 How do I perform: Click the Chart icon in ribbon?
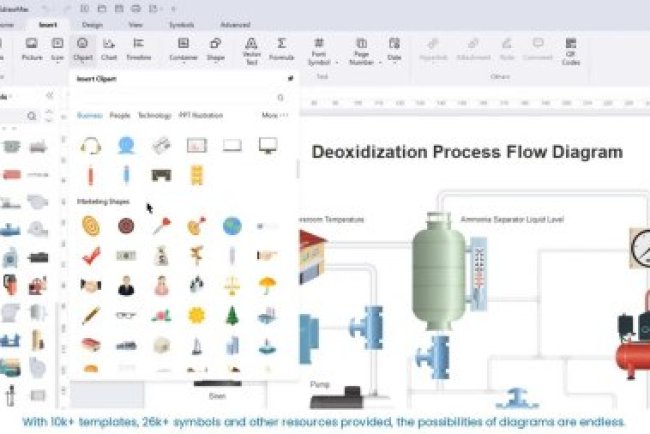pos(108,48)
